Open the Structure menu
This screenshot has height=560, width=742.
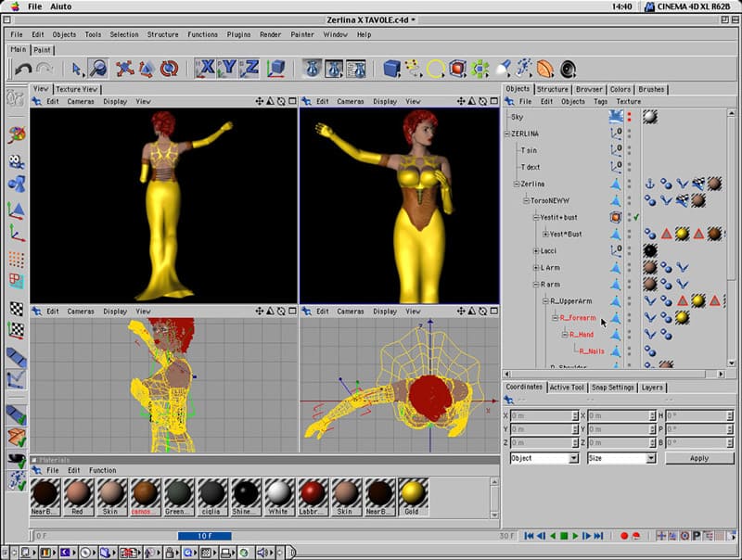pyautogui.click(x=163, y=34)
